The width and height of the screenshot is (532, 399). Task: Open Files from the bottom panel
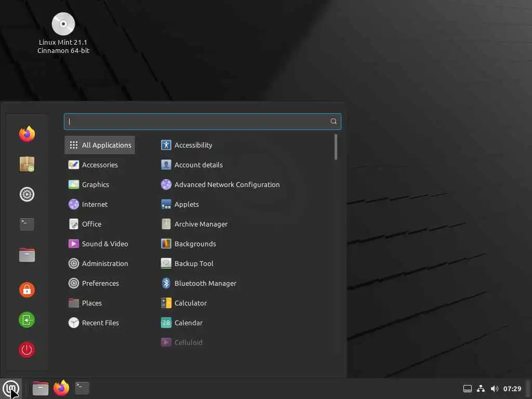pyautogui.click(x=41, y=388)
